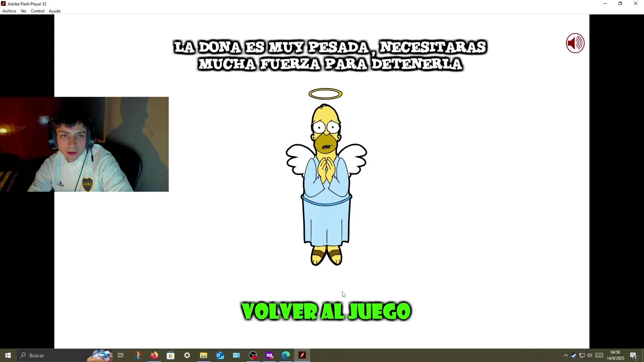This screenshot has height=362, width=644.
Task: Restore down the Flash Player window
Action: click(x=620, y=4)
